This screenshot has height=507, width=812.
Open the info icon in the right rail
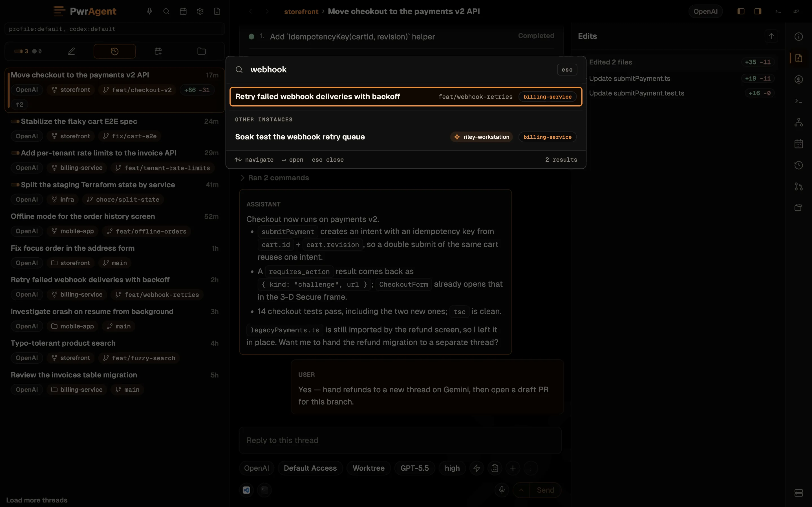798,37
